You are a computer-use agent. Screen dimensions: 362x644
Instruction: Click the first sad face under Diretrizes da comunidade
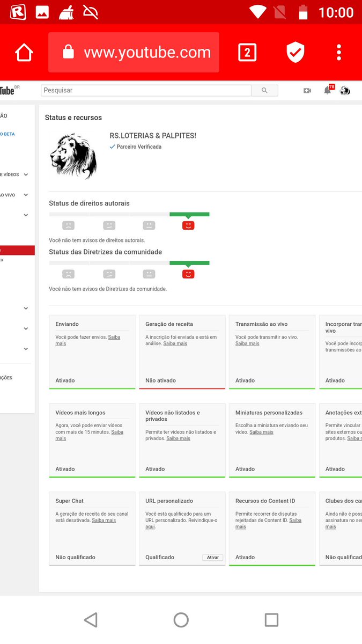click(68, 274)
